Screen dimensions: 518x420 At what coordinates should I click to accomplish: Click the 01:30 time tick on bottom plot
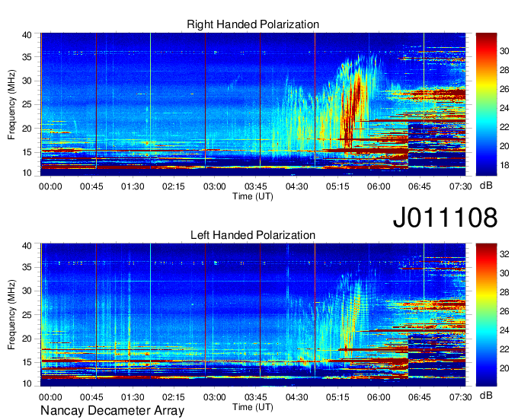point(133,397)
